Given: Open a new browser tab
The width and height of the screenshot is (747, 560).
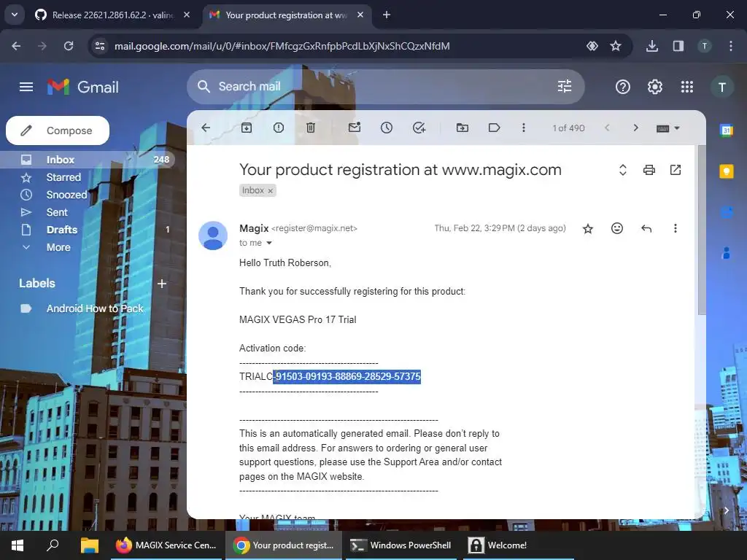Looking at the screenshot, I should (387, 15).
